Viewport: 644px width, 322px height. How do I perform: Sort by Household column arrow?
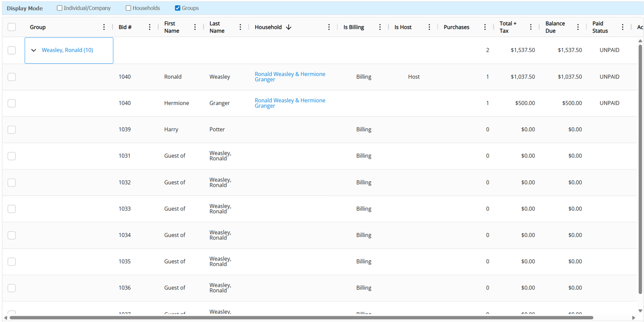click(289, 27)
